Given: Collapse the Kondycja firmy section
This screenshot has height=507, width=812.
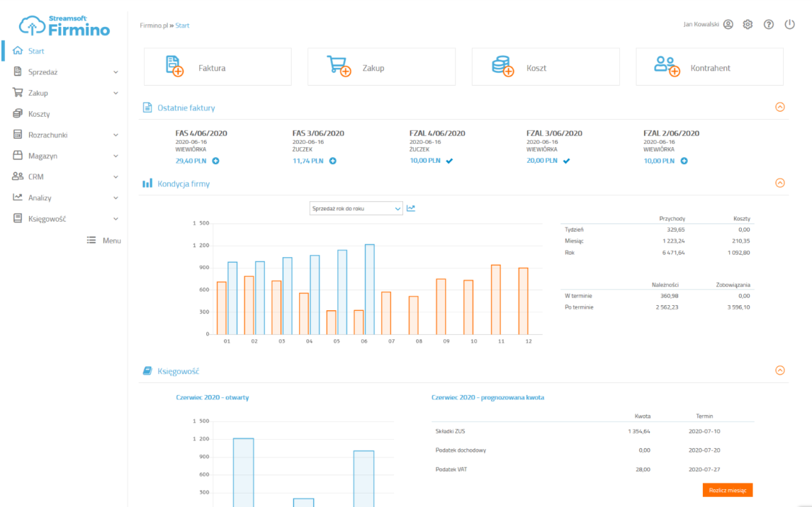Looking at the screenshot, I should 780,183.
